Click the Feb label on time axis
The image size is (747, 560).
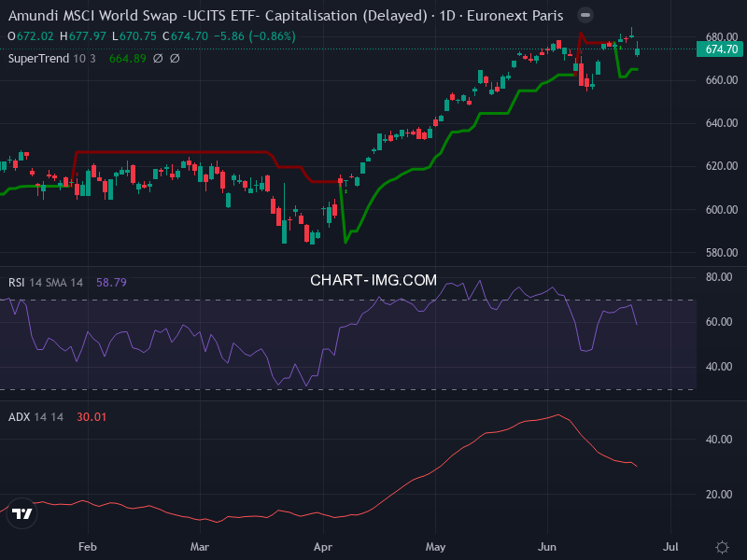[x=88, y=547]
